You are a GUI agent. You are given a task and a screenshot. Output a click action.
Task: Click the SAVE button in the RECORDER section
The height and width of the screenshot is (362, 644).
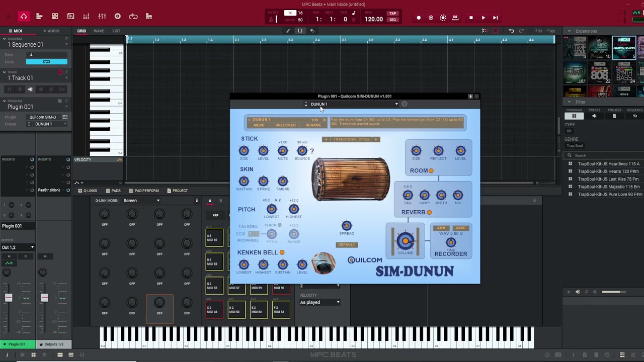[x=460, y=228]
